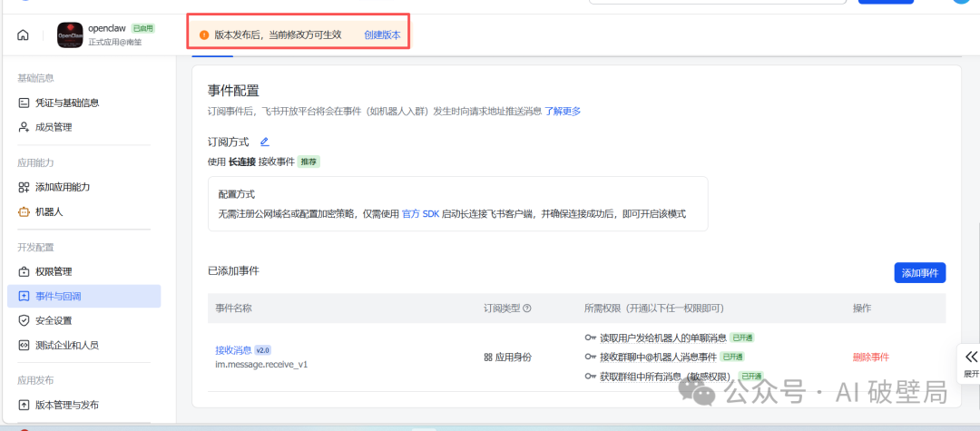Click the home icon in header
This screenshot has width=980, height=431.
[x=23, y=35]
